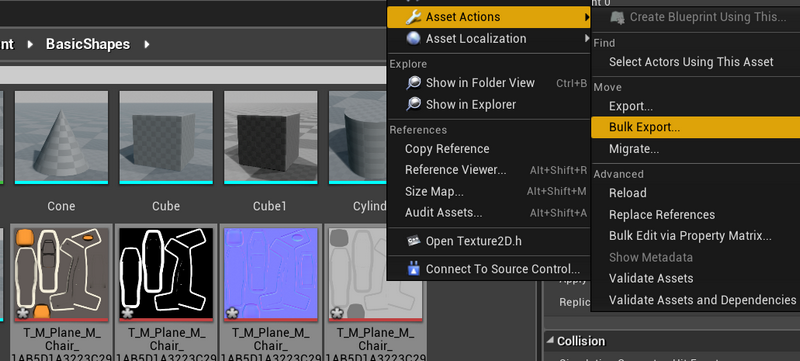Click the Cone asset name label
Image resolution: width=800 pixels, height=361 pixels.
pyautogui.click(x=61, y=207)
